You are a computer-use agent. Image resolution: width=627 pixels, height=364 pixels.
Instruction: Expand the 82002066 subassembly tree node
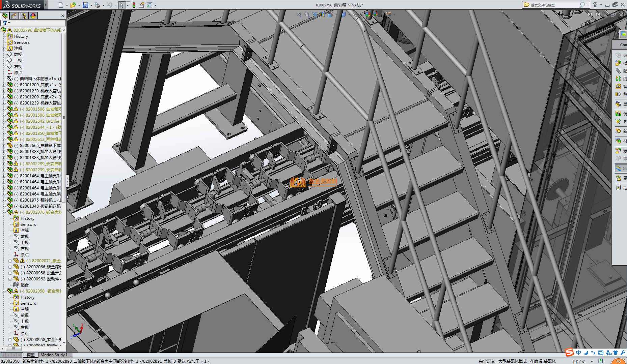coord(10,267)
